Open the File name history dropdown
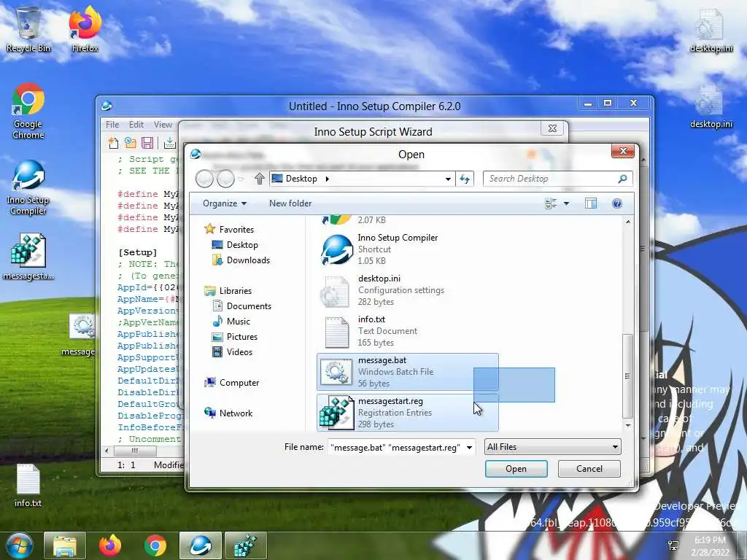Viewport: 747px width, 560px height. [469, 447]
